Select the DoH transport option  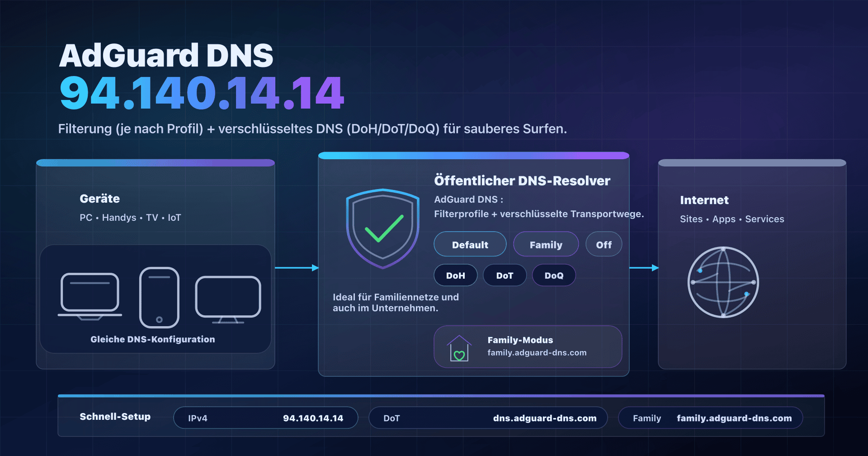455,275
